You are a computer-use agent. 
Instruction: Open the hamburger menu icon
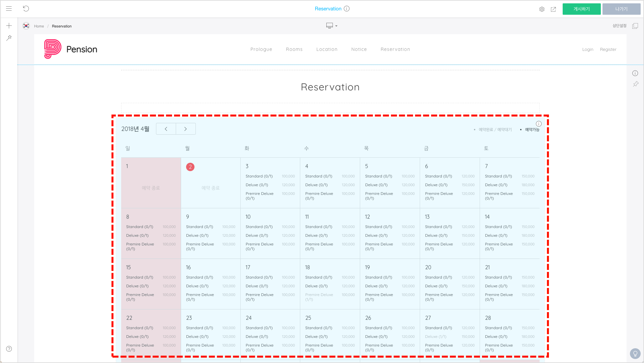tap(9, 9)
